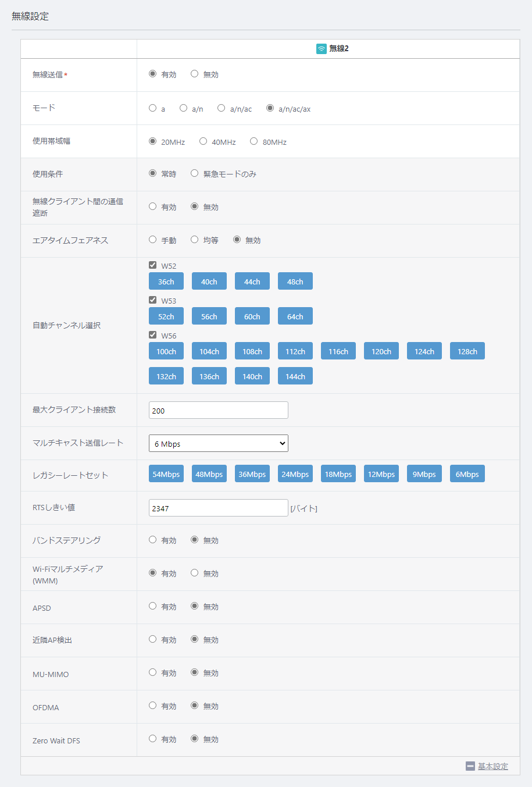Image resolution: width=532 pixels, height=787 pixels.
Task: Toggle the 24Mbps legacy rate
Action: click(295, 474)
